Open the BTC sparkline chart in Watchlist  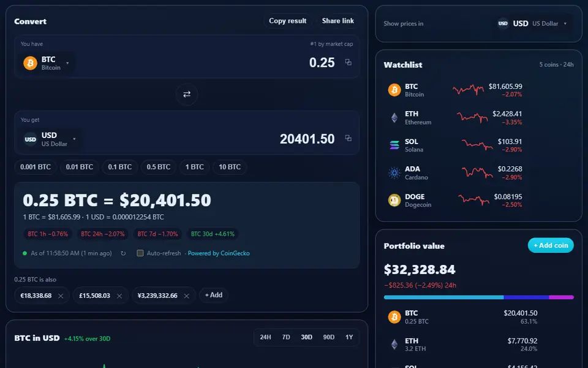[x=468, y=90]
